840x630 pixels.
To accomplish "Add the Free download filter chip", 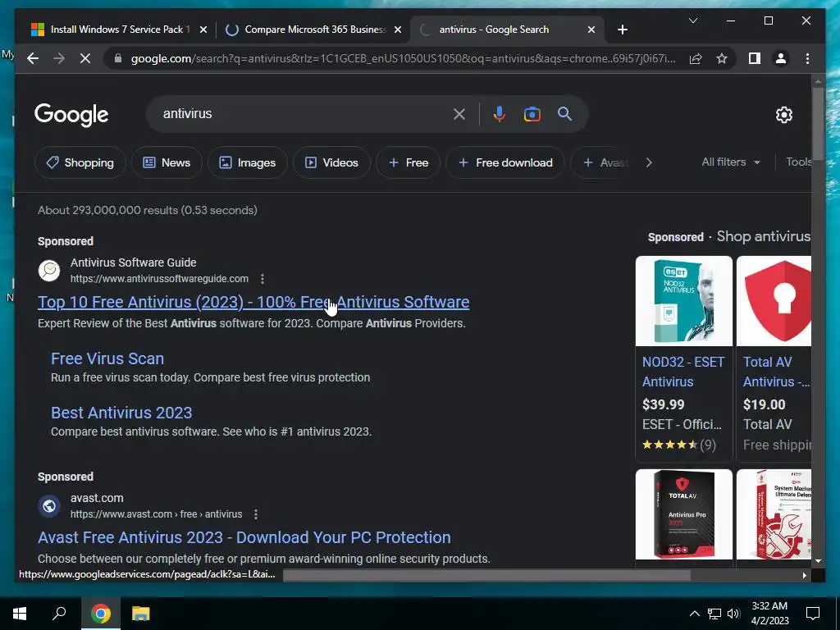I will (505, 162).
